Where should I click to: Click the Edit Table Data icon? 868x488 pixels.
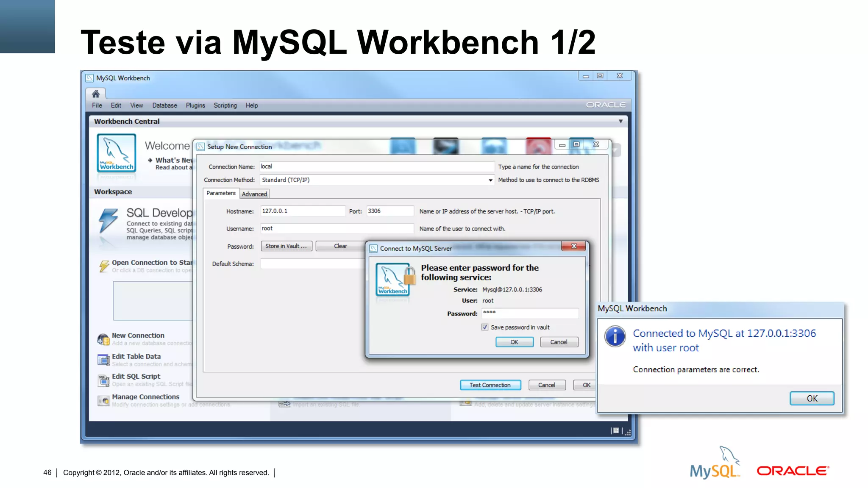coord(103,360)
